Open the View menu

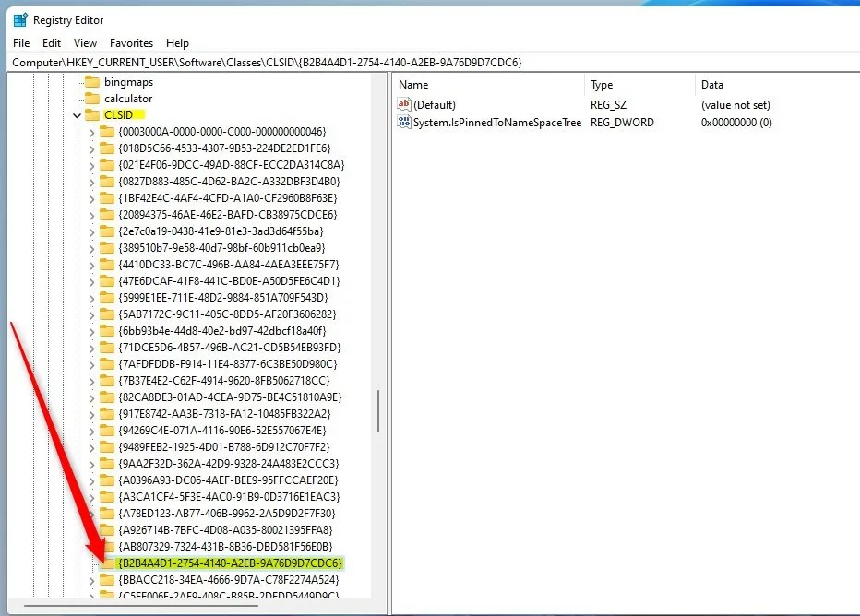pyautogui.click(x=85, y=42)
